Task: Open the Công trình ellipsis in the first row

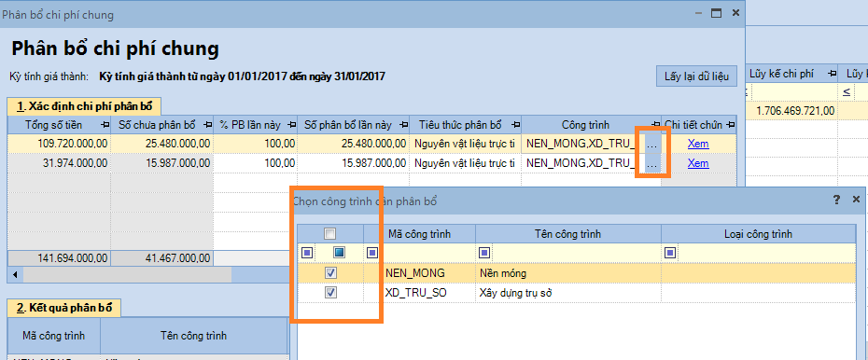Action: [652, 145]
